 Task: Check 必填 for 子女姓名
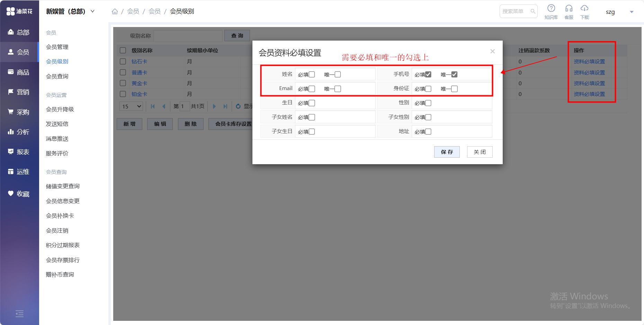click(x=312, y=117)
